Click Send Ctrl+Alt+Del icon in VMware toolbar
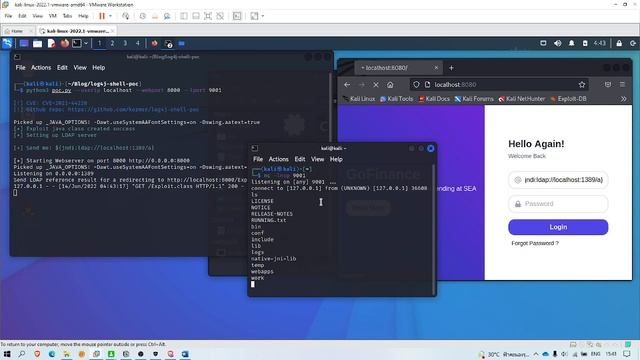 (126, 16)
